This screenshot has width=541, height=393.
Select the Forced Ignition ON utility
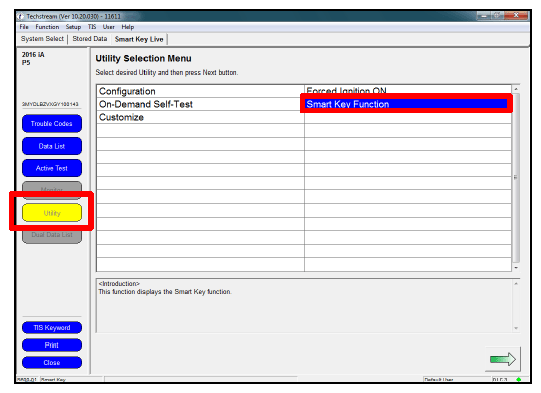[407, 90]
